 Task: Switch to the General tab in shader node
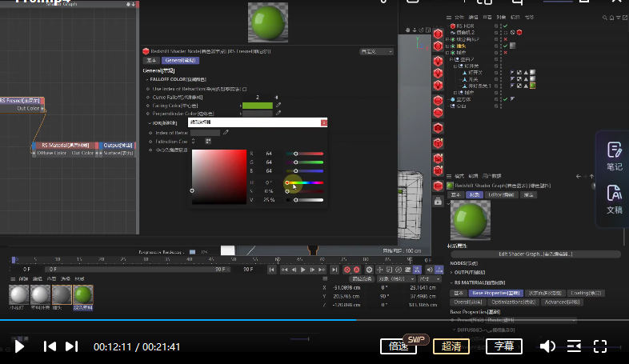coord(181,60)
